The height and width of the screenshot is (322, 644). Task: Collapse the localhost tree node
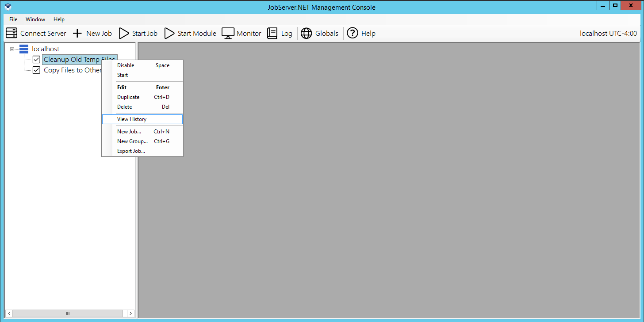[12, 49]
